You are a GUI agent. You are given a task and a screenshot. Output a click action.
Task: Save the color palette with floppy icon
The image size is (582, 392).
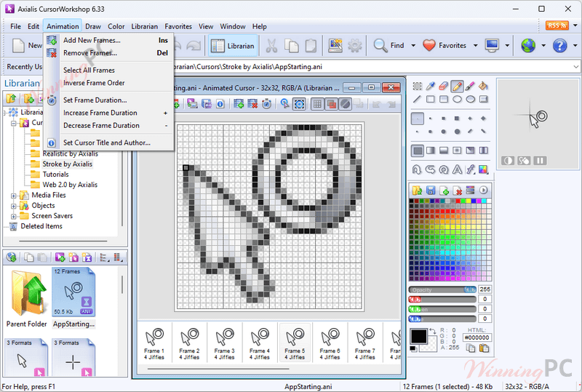pyautogui.click(x=431, y=191)
